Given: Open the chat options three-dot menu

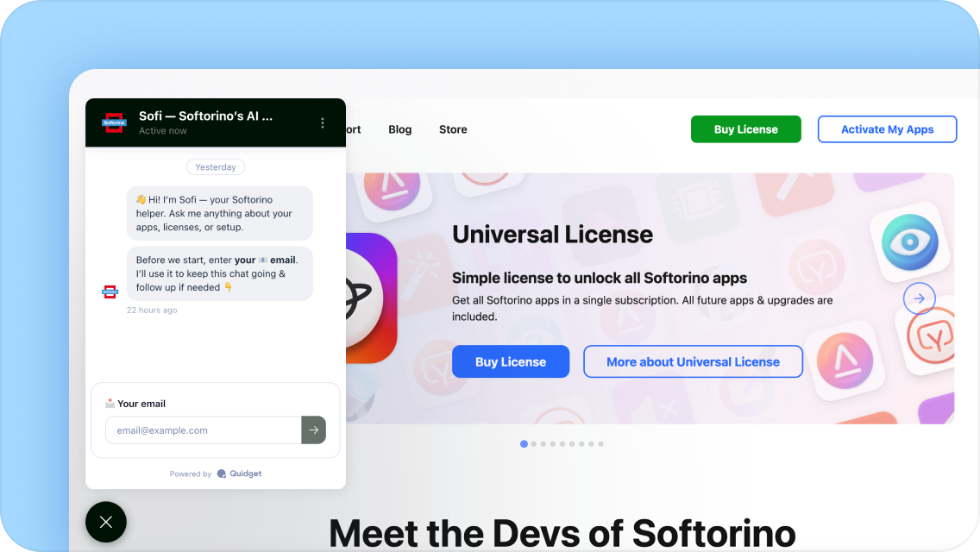Looking at the screenshot, I should 323,123.
